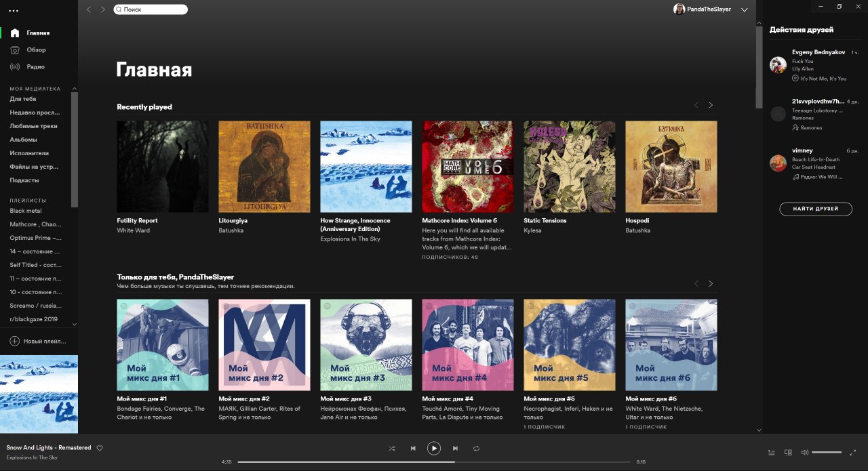Expand the user account dropdown arrow
This screenshot has width=868, height=471.
(745, 10)
